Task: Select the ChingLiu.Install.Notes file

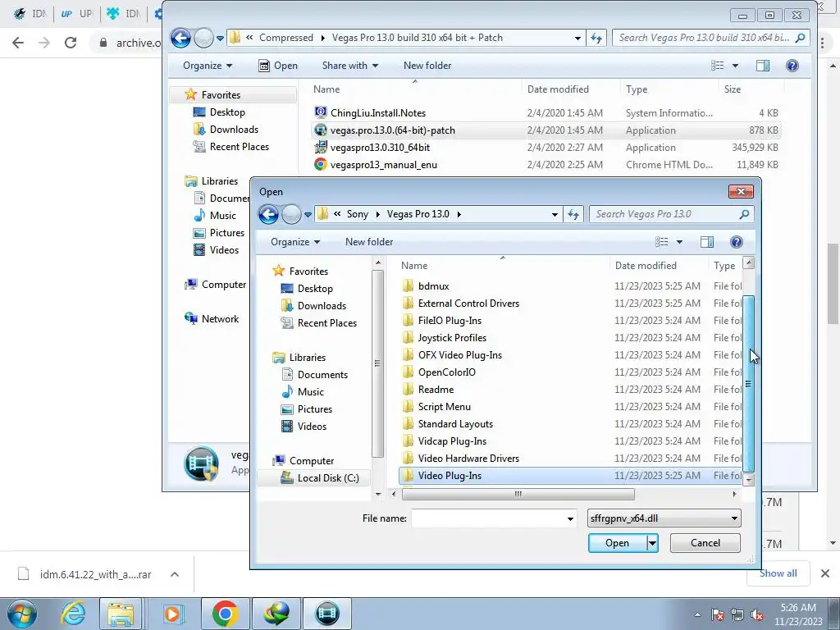Action: tap(378, 113)
